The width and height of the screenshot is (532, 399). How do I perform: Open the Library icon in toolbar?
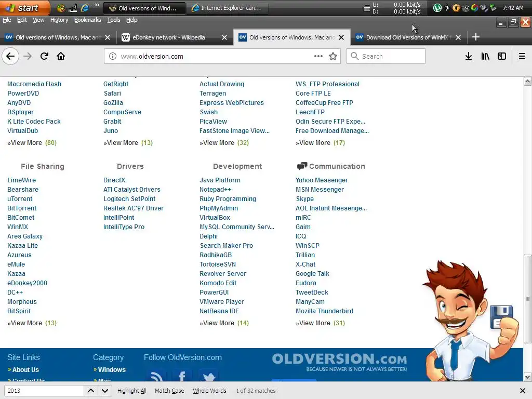pyautogui.click(x=485, y=56)
